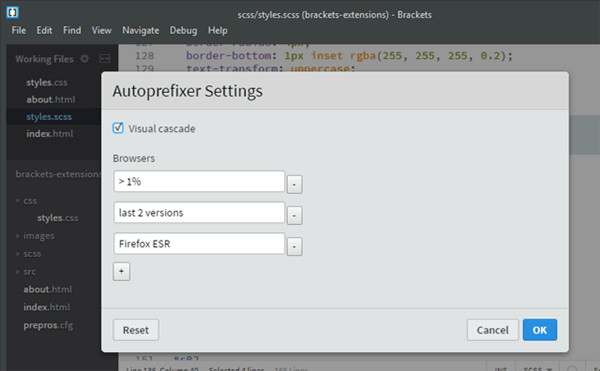The width and height of the screenshot is (600, 371).
Task: Focus the 'last 2 versions' input field
Action: pyautogui.click(x=199, y=212)
